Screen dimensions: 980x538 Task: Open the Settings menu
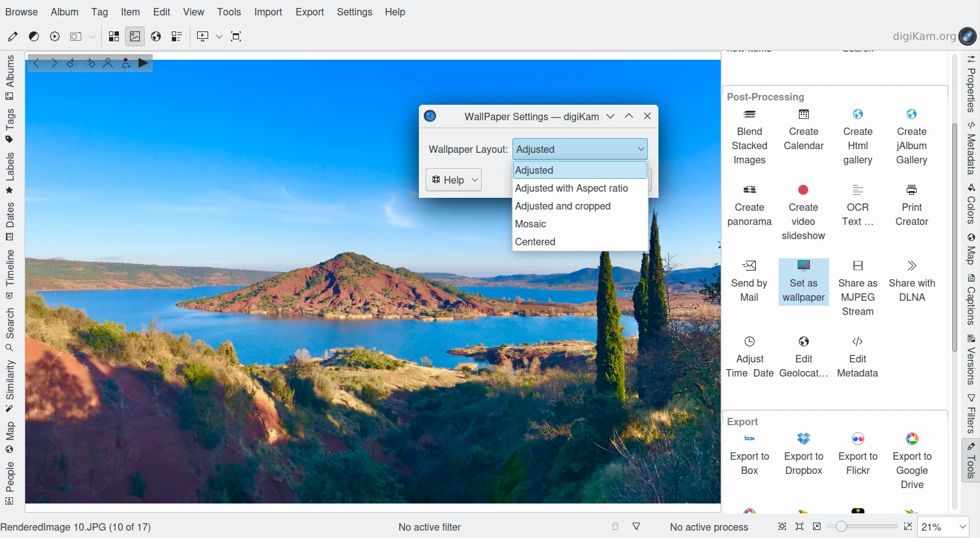(354, 12)
